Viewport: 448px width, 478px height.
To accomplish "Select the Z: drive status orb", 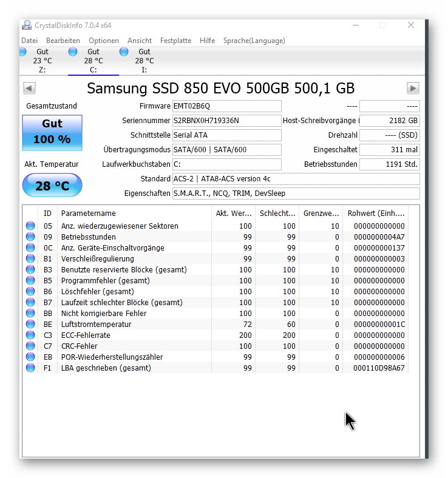I will [x=22, y=52].
